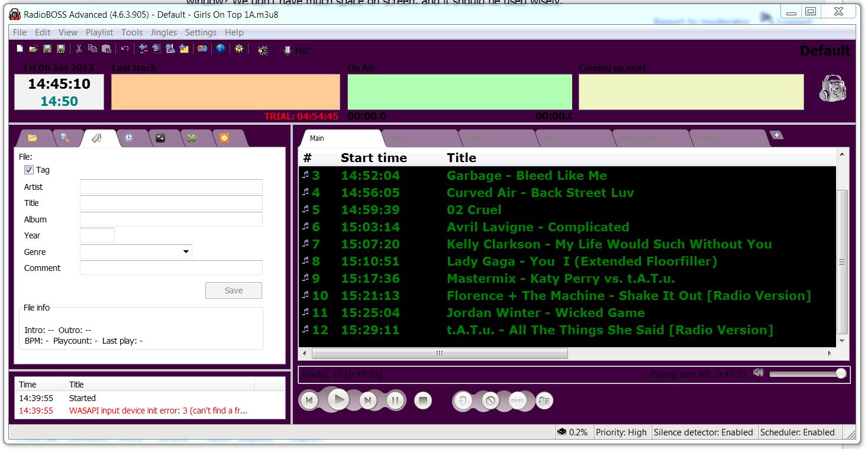Click the Title input field in the tag editor

[171, 203]
